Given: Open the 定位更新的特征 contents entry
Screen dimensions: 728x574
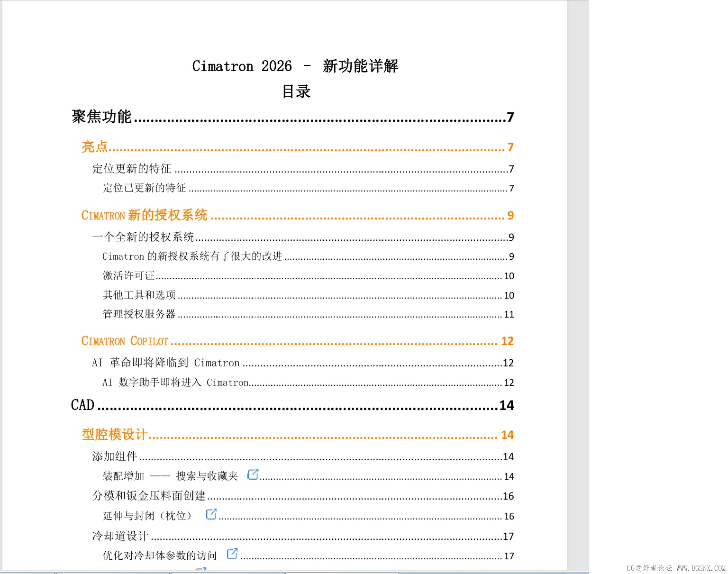Looking at the screenshot, I should coord(303,169).
